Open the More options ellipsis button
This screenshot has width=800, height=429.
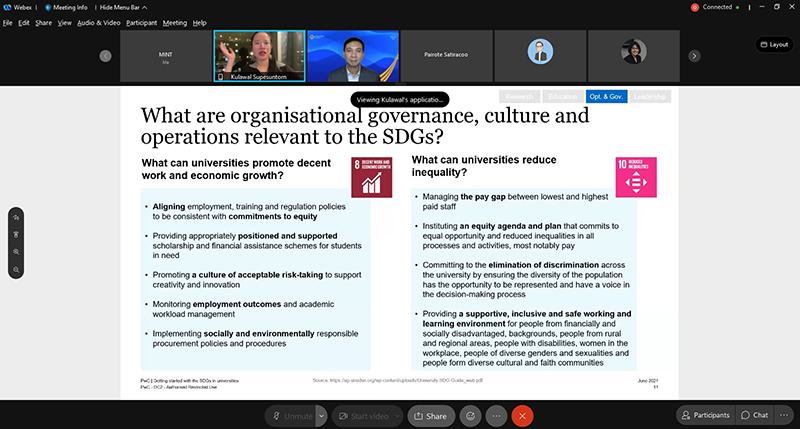coord(496,415)
